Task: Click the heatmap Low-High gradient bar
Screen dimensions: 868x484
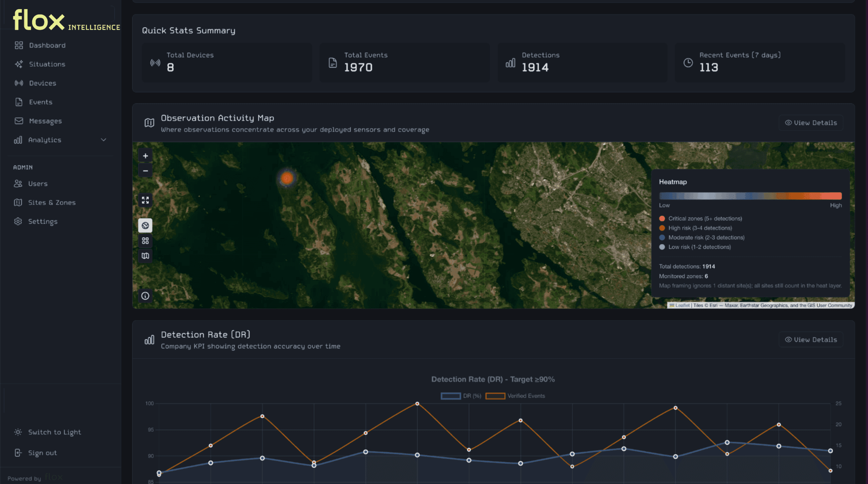Action: pos(750,196)
